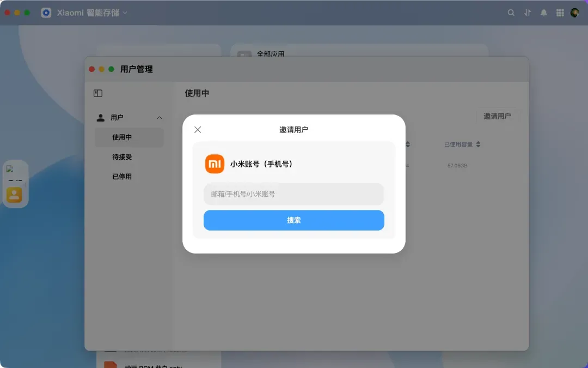Viewport: 588px width, 368px height.
Task: Expand the Xiaomi 智能存储 dropdown chevron
Action: click(x=125, y=13)
